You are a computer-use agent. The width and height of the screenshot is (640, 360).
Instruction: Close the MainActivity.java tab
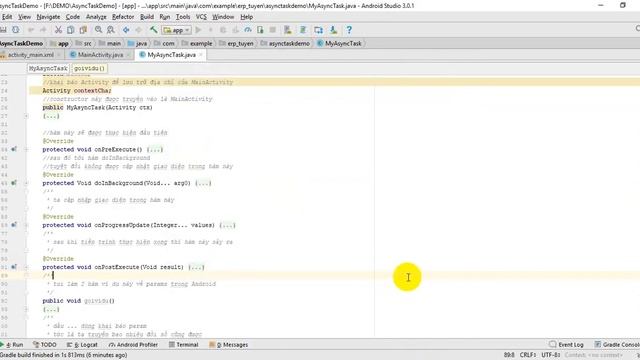tap(128, 55)
